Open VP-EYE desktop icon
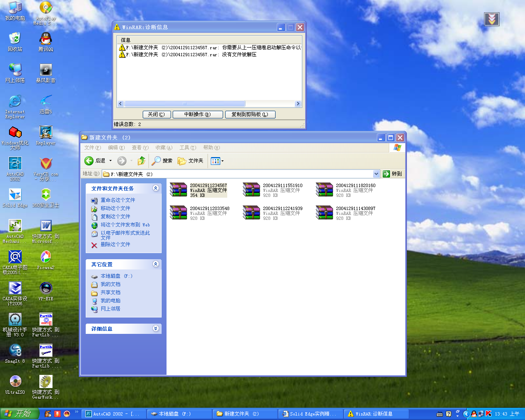The image size is (525, 420). [x=46, y=291]
